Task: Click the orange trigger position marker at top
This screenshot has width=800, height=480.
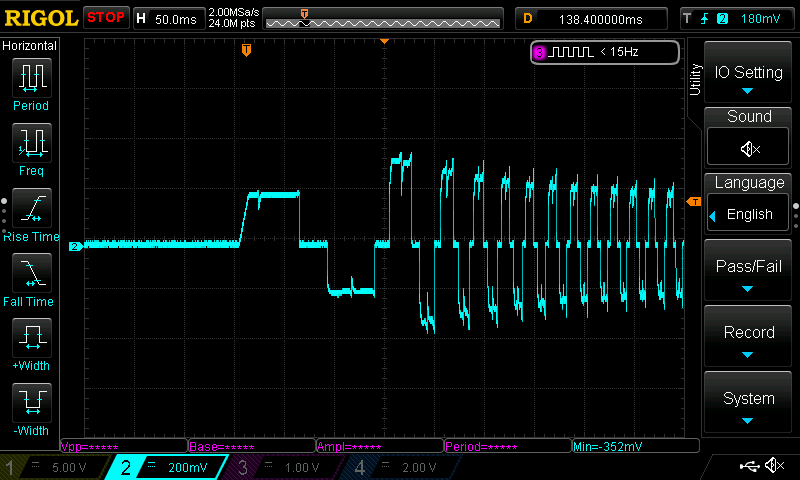Action: point(246,50)
